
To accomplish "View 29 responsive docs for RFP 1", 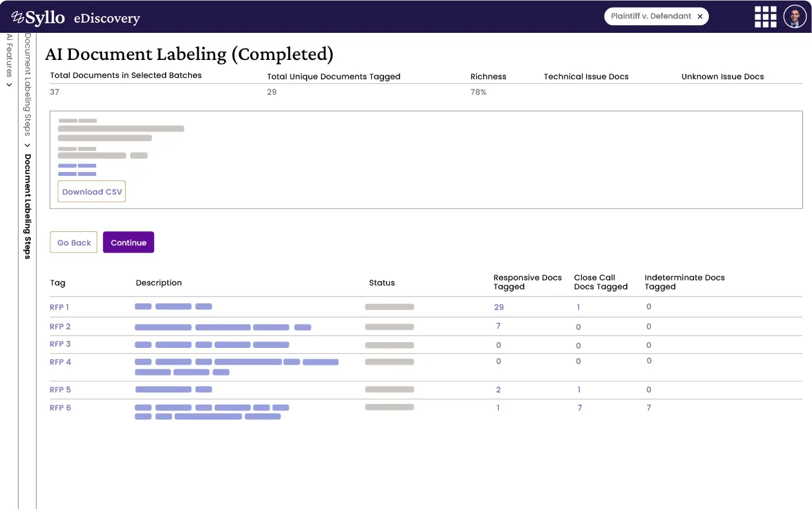I will (499, 307).
